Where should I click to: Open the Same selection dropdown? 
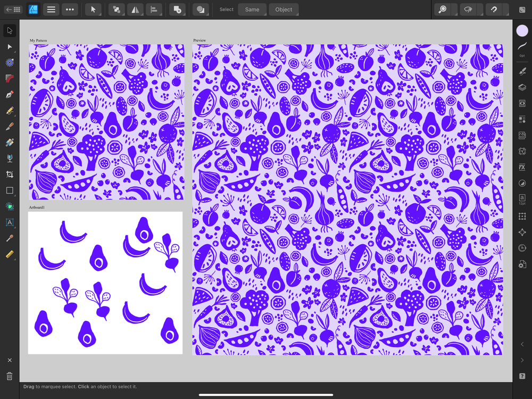[x=252, y=9]
